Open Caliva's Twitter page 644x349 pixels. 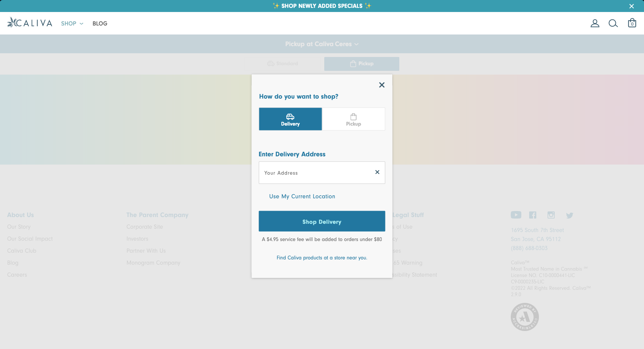570,215
